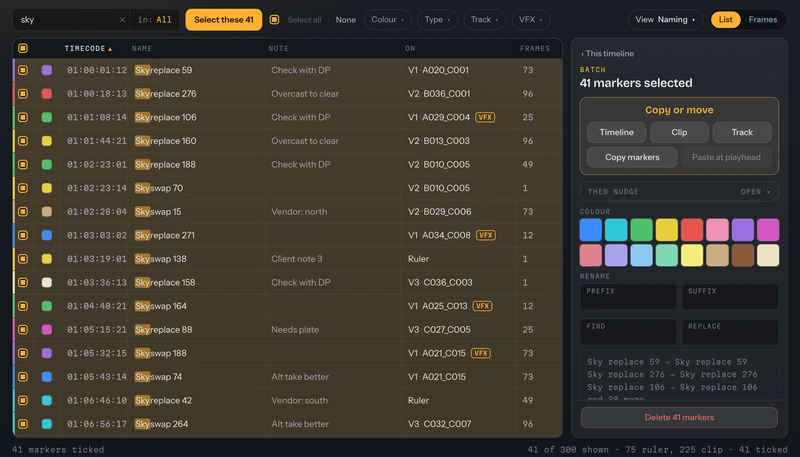Click the cream colour chip on Sky replace 158 row

pos(46,283)
